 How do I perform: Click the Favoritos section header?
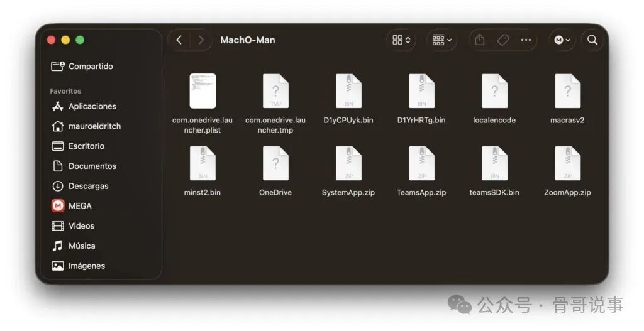[65, 91]
